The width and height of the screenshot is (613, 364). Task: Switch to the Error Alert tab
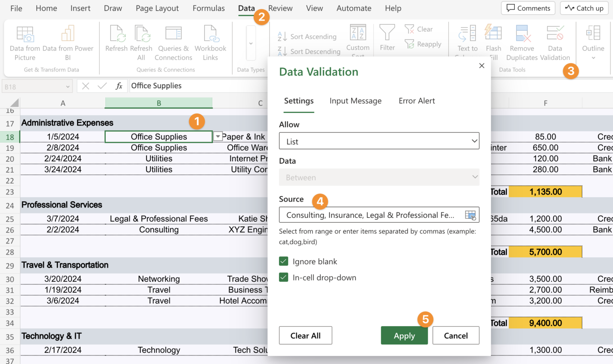point(416,101)
